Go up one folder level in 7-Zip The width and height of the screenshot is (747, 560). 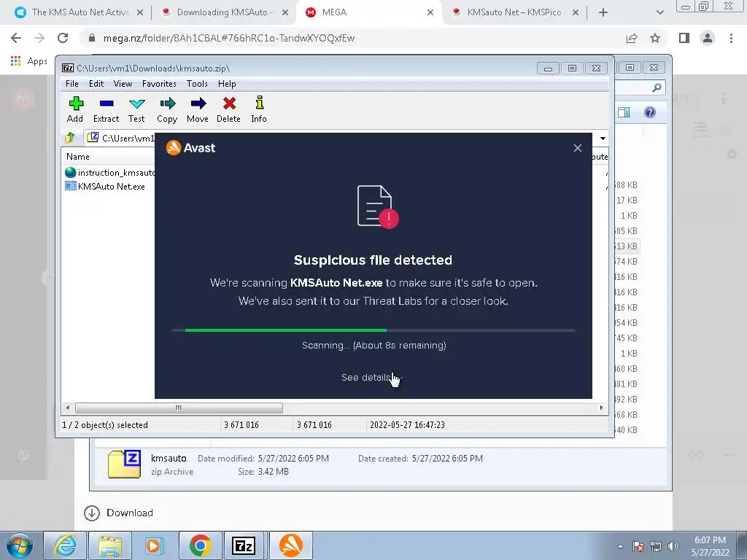pyautogui.click(x=70, y=138)
